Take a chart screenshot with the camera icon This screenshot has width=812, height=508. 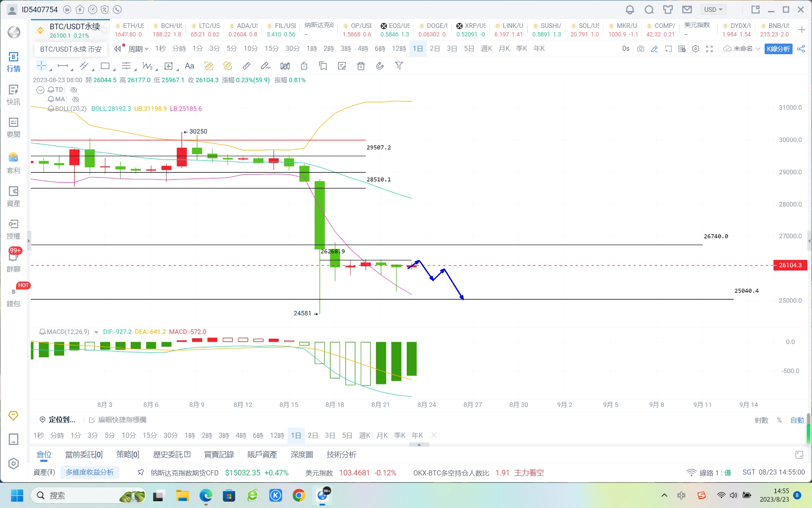641,49
